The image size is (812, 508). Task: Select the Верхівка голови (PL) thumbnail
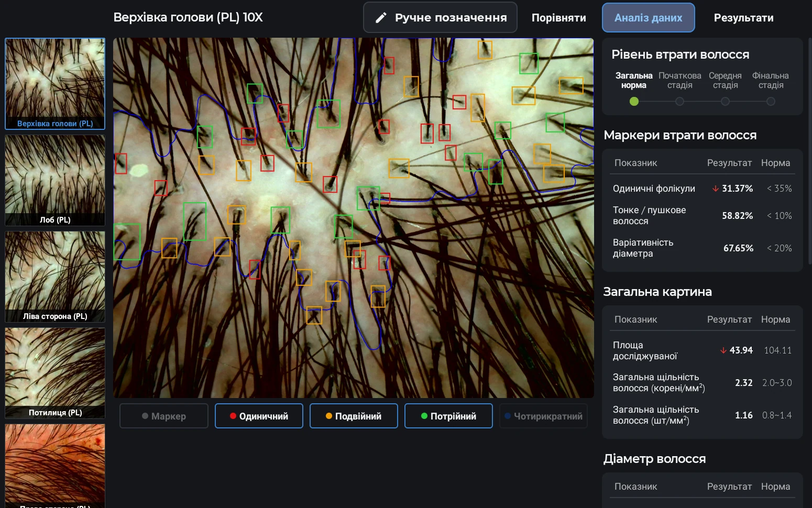(x=55, y=84)
